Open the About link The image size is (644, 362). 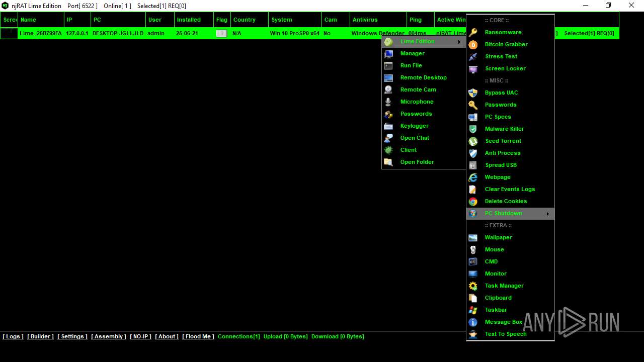[167, 336]
